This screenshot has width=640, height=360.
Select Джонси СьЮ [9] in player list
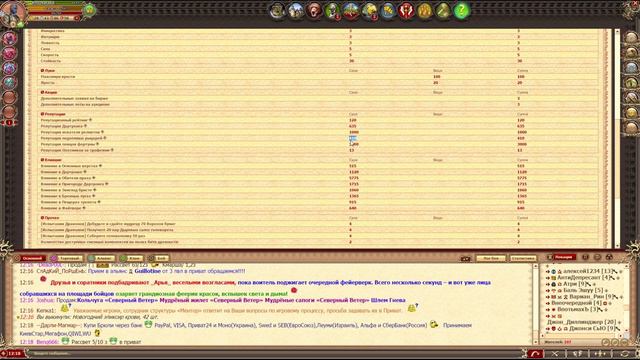pyautogui.click(x=592, y=328)
